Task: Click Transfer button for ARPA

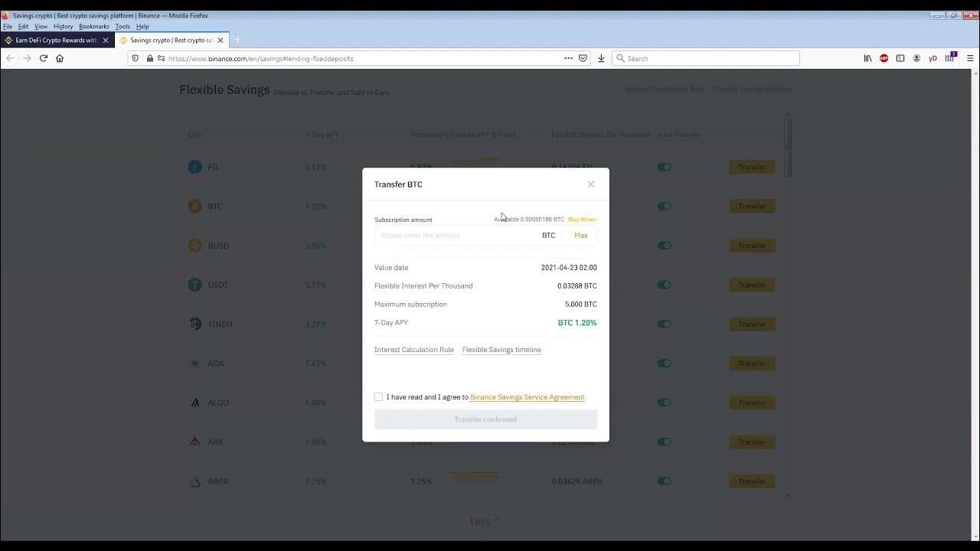Action: (752, 481)
